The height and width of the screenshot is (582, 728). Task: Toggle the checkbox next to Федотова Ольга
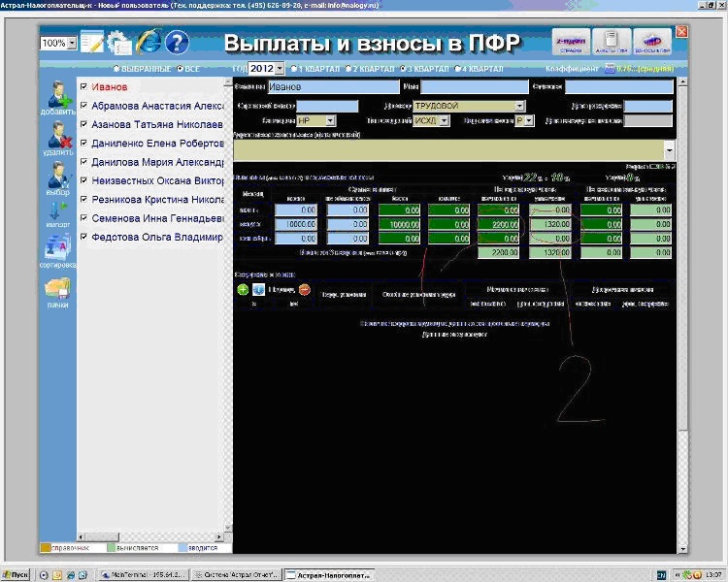click(x=85, y=237)
